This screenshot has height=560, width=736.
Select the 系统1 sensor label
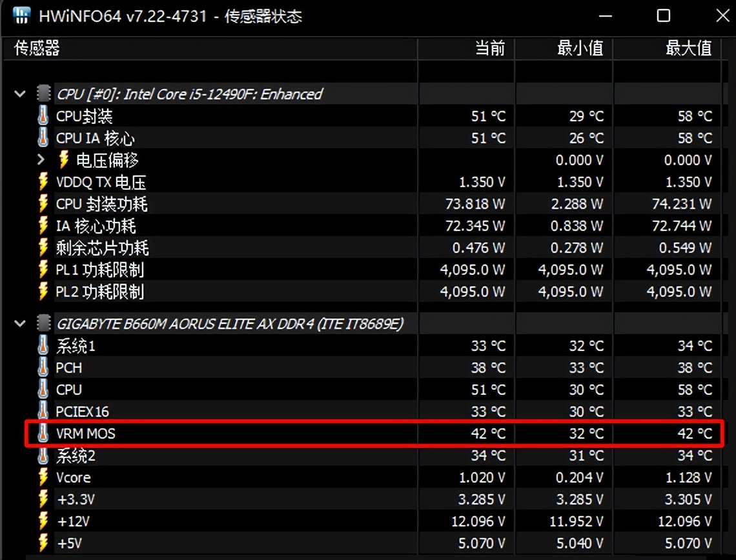pos(76,346)
